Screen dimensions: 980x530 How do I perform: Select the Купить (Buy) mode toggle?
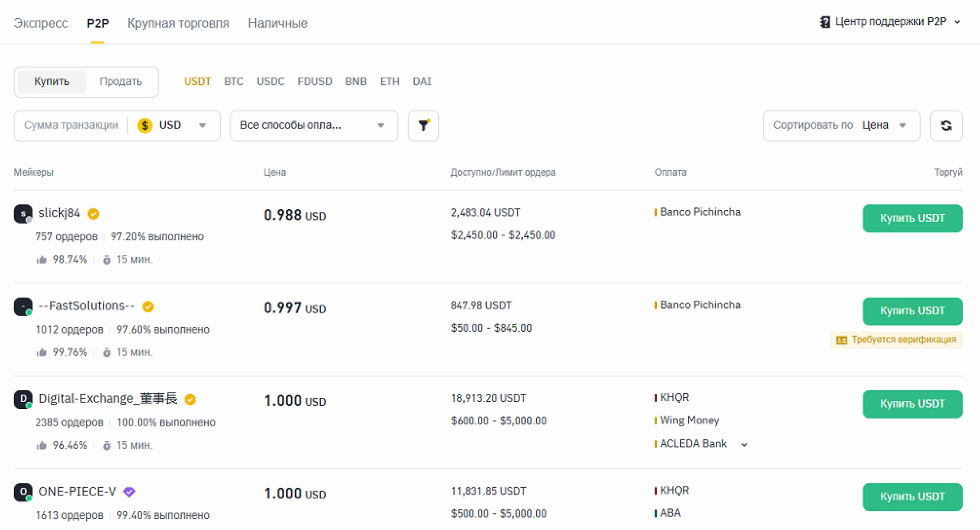[52, 82]
